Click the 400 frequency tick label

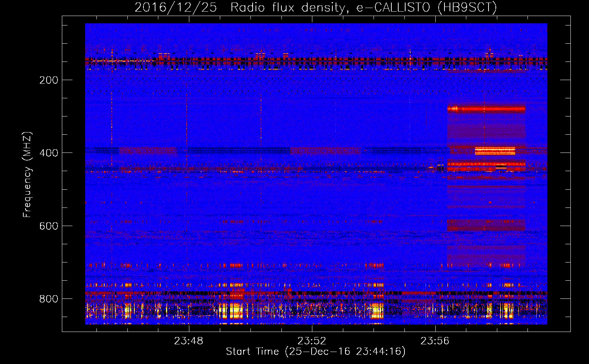point(48,153)
